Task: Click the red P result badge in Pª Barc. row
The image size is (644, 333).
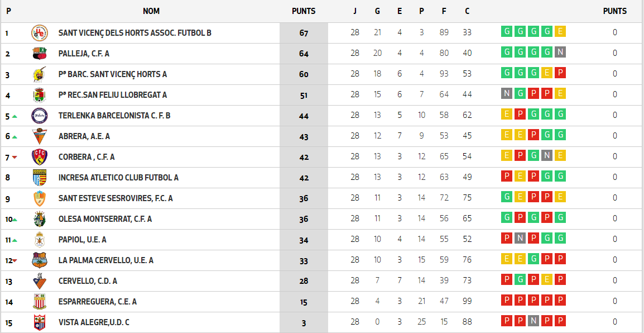Action: [560, 73]
